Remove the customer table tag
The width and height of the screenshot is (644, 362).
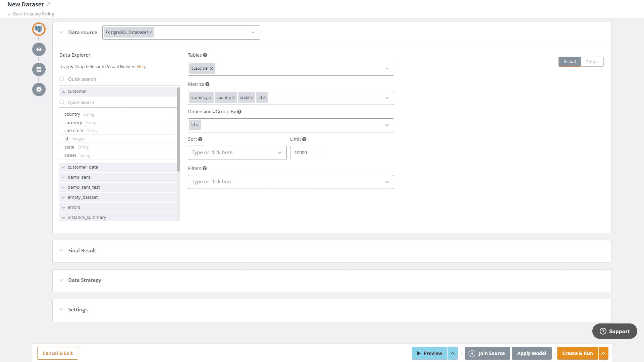(x=212, y=68)
